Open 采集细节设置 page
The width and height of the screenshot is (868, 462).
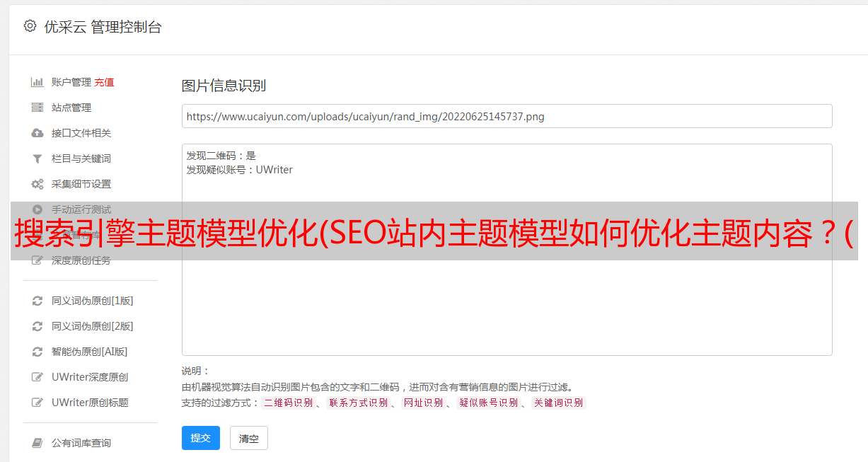pyautogui.click(x=81, y=184)
